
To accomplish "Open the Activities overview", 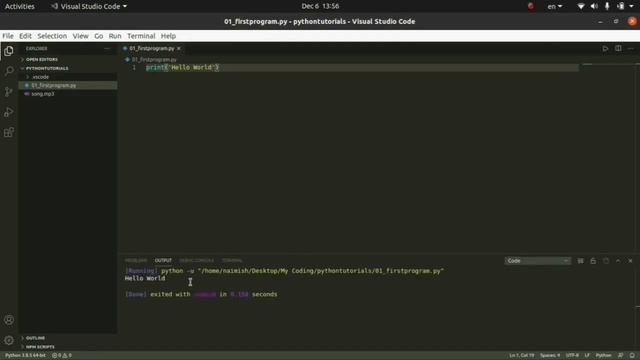I will (x=20, y=6).
